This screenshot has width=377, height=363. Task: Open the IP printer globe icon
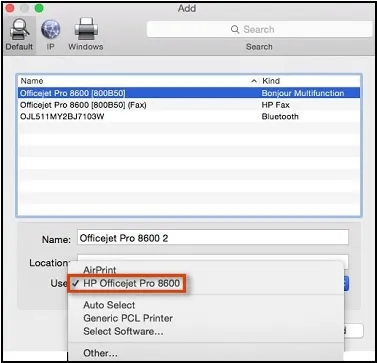pos(50,35)
